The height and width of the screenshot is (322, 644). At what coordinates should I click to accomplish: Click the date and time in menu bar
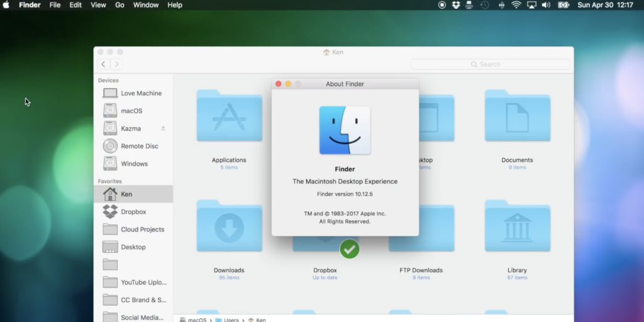pyautogui.click(x=606, y=5)
